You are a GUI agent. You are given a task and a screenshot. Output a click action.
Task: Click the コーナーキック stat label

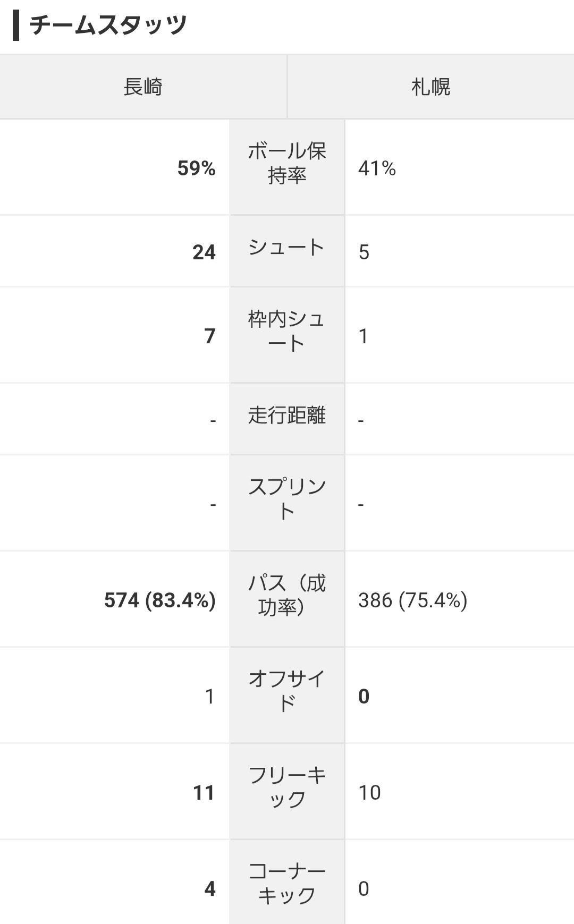tap(287, 883)
